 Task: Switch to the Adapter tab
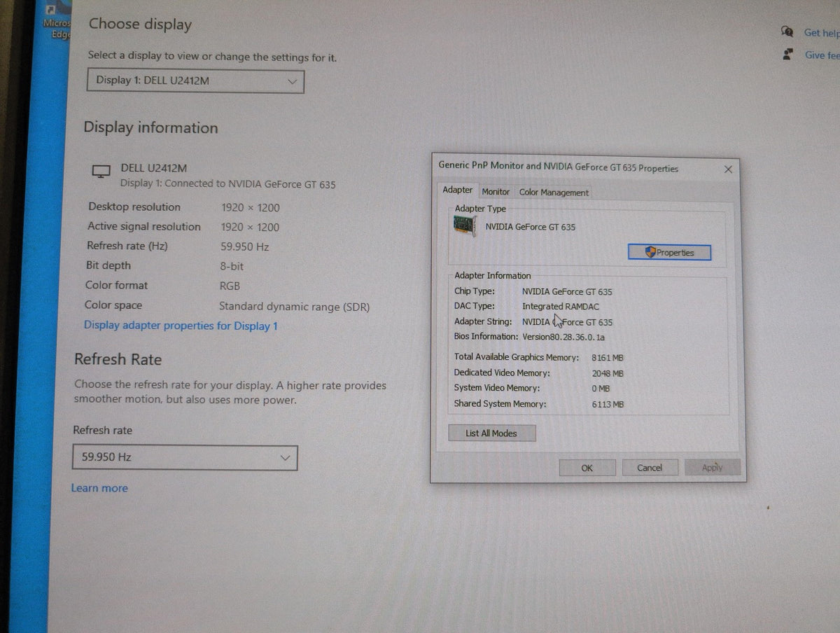point(457,190)
